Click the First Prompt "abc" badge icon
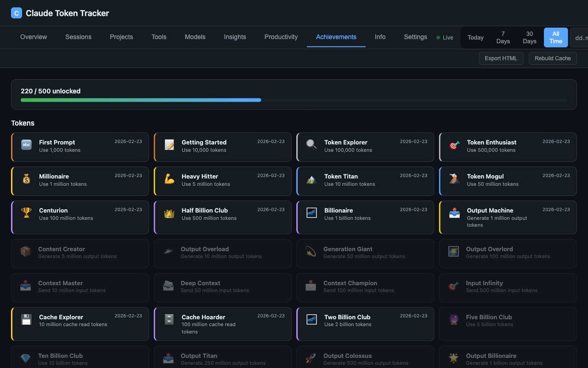The height and width of the screenshot is (368, 588). click(26, 145)
